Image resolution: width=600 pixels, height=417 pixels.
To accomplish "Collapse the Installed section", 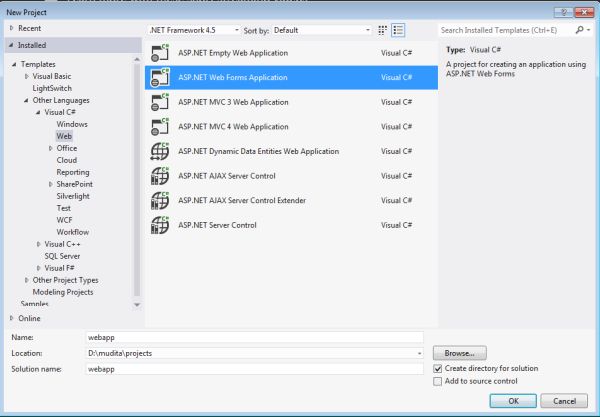I will [11, 45].
